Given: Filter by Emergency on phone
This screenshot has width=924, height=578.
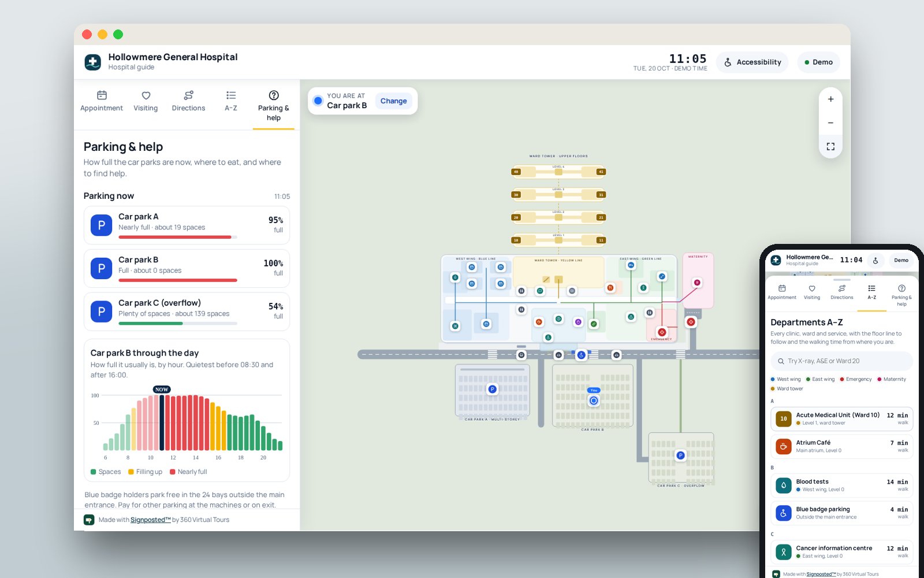Looking at the screenshot, I should coord(856,379).
